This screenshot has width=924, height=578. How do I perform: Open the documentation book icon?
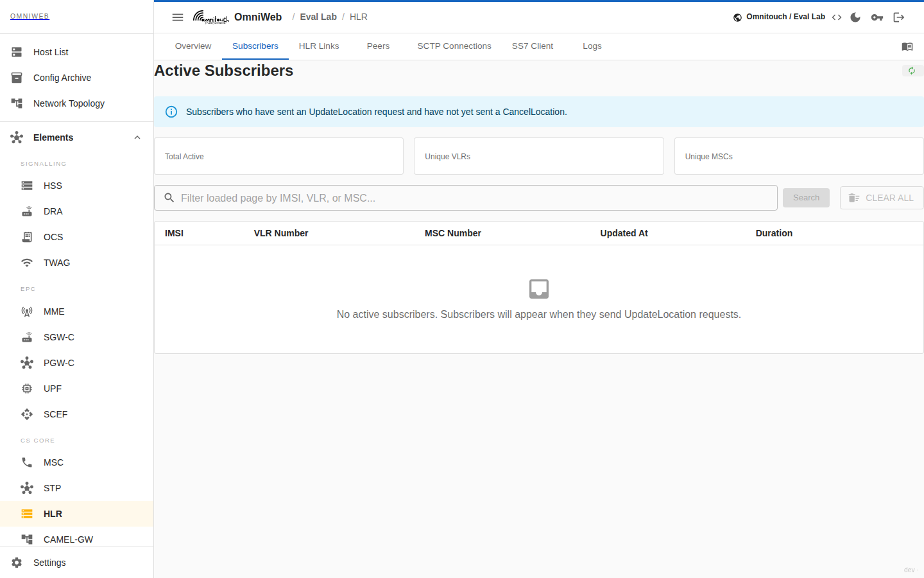coord(907,47)
